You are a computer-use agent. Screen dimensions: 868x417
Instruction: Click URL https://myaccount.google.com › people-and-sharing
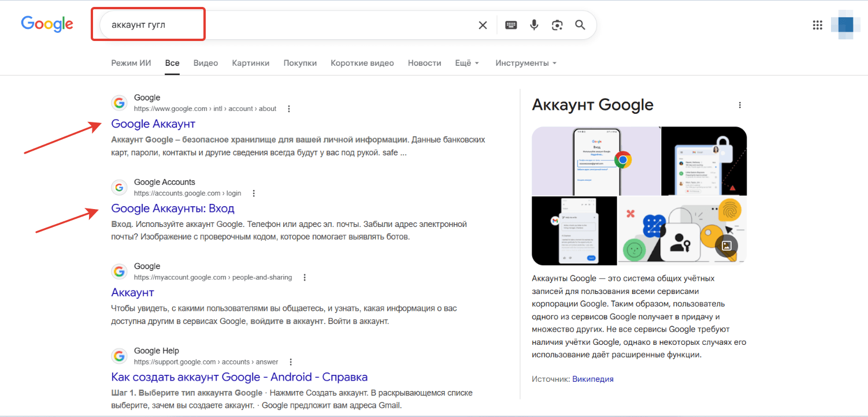(213, 277)
